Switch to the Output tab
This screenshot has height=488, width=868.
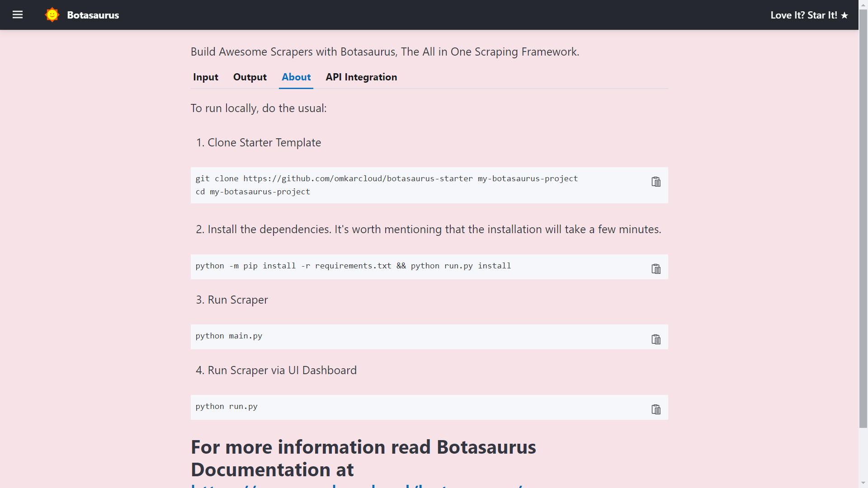(250, 77)
